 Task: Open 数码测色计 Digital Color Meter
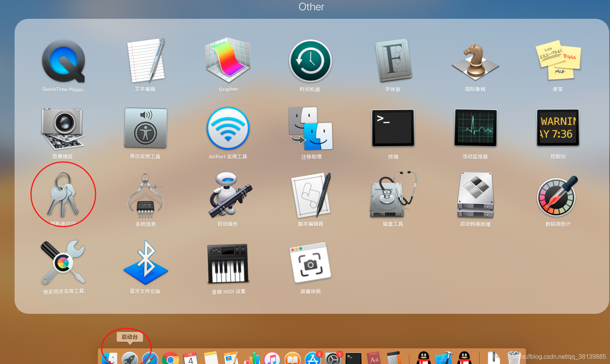pos(557,196)
